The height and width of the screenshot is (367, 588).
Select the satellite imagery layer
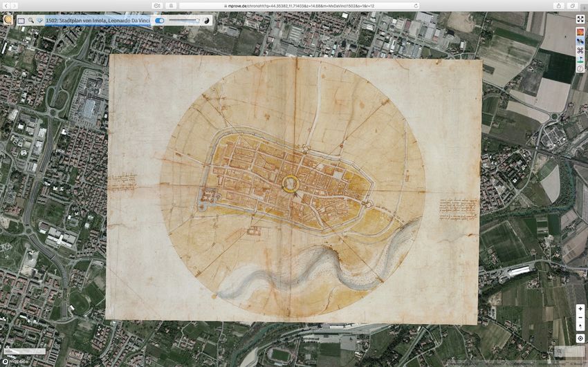pos(580,41)
